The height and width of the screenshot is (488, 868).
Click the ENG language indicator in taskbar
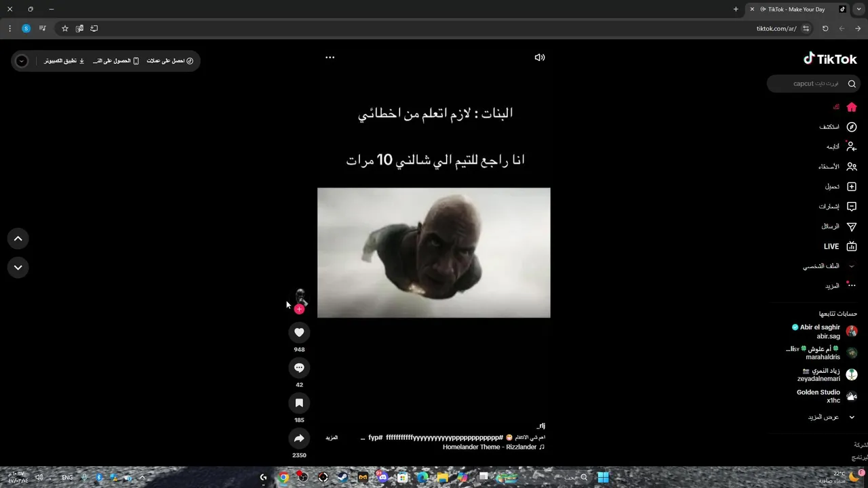click(67, 477)
